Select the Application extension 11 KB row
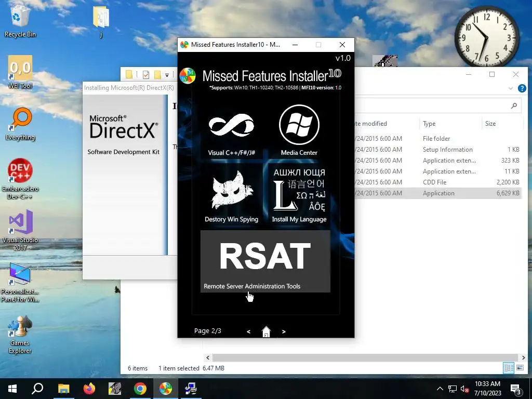Image resolution: width=532 pixels, height=399 pixels. [438, 171]
